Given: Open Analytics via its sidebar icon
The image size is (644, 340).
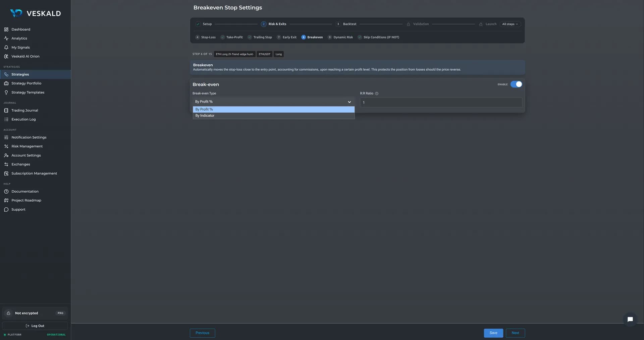Looking at the screenshot, I should (6, 39).
